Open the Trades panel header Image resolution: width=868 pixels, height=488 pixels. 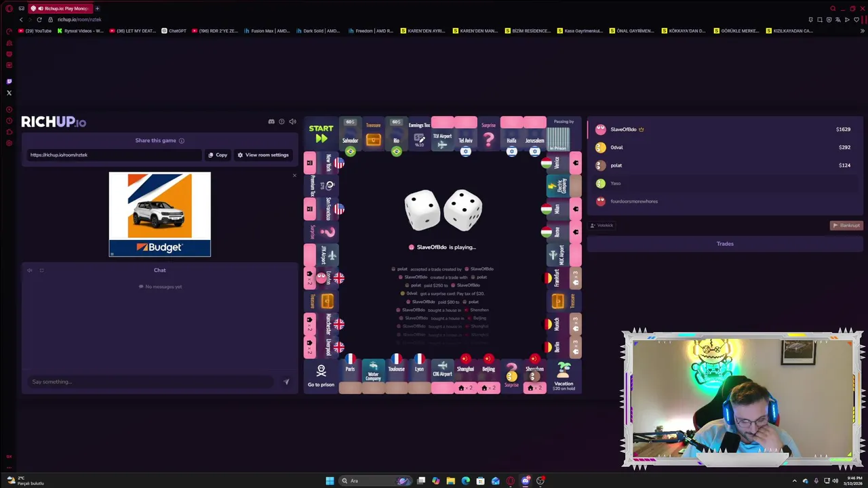coord(725,244)
